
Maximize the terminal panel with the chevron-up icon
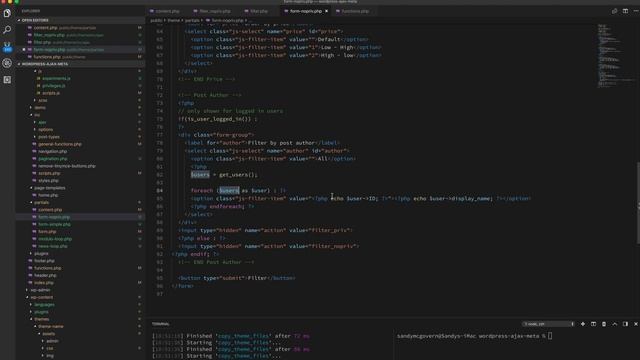[x=615, y=324]
